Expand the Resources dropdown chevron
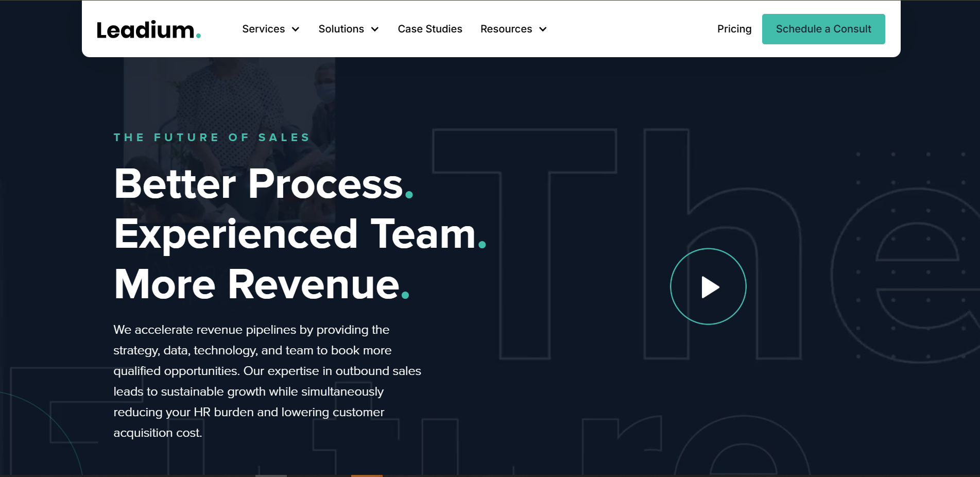Viewport: 980px width, 477px height. (543, 29)
